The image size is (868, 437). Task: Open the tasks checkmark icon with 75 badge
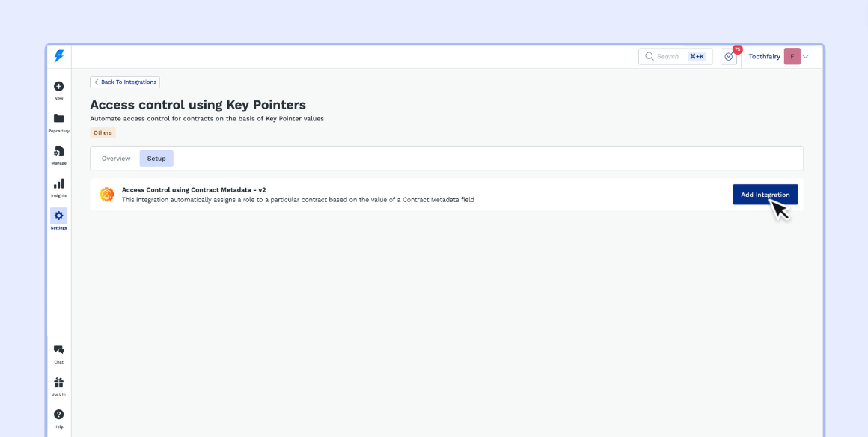coord(729,57)
